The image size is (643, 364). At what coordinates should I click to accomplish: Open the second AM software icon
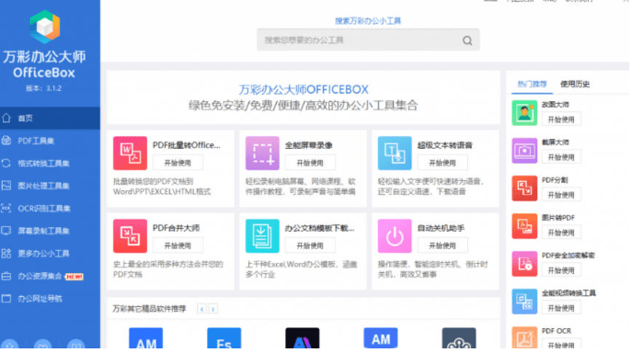point(381,338)
